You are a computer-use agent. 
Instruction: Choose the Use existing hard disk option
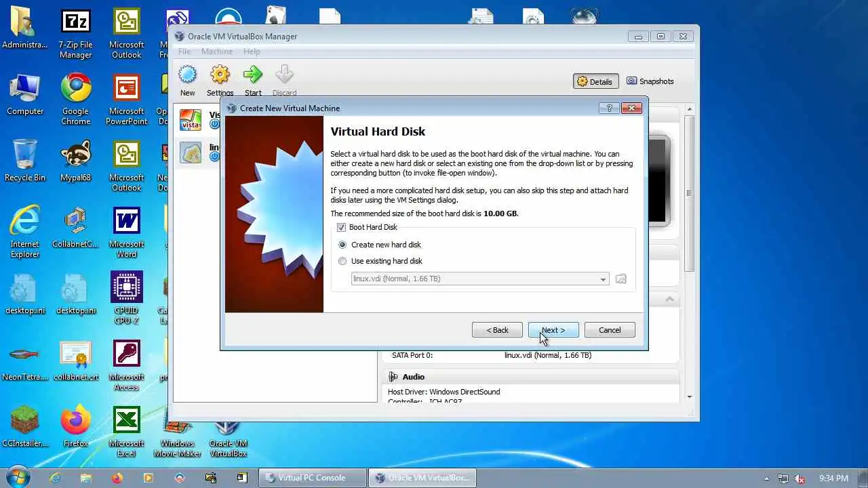(x=342, y=261)
